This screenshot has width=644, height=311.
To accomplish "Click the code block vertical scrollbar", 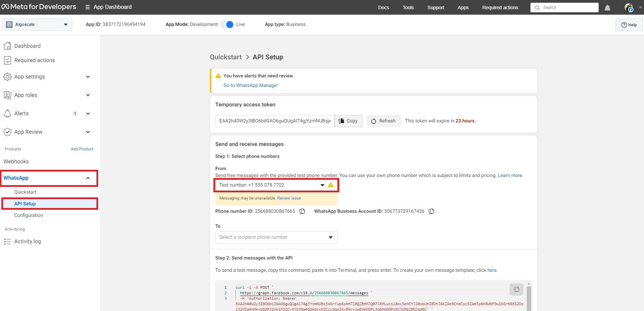I will (x=529, y=297).
